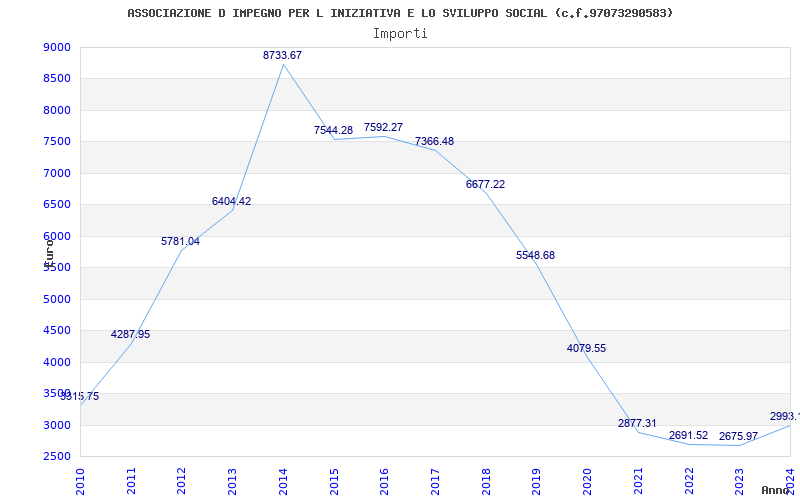
Task: Select data label 6677.22
Action: point(485,184)
